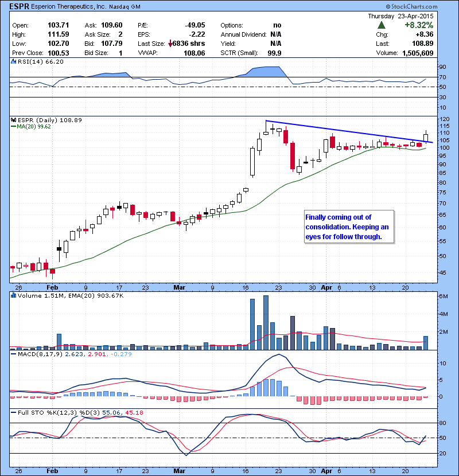The width and height of the screenshot is (459, 476).
Task: Click the P/E value -49.05
Action: click(x=195, y=25)
